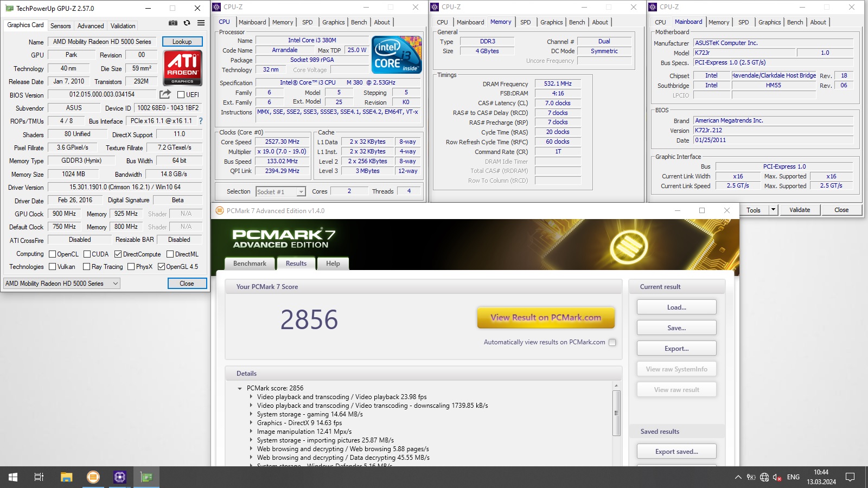This screenshot has width=868, height=488.
Task: Click the Save... button in PCMark
Action: [x=676, y=328]
